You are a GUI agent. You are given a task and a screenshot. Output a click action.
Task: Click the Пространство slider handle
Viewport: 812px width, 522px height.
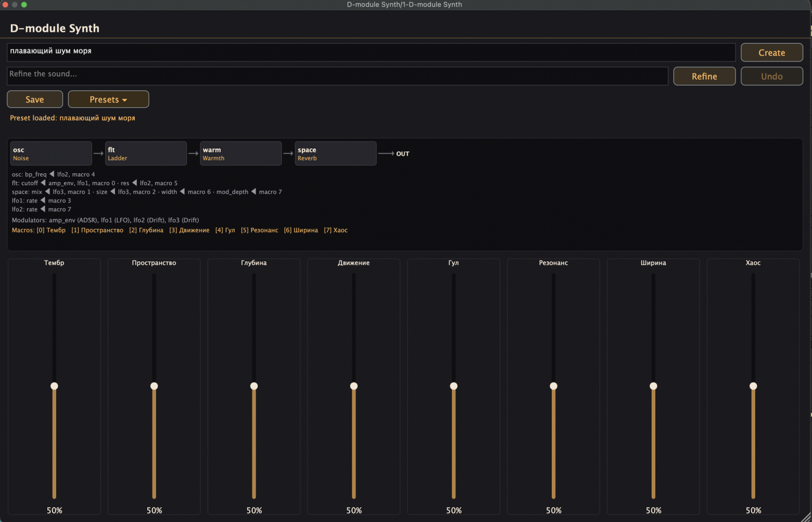[x=154, y=386]
